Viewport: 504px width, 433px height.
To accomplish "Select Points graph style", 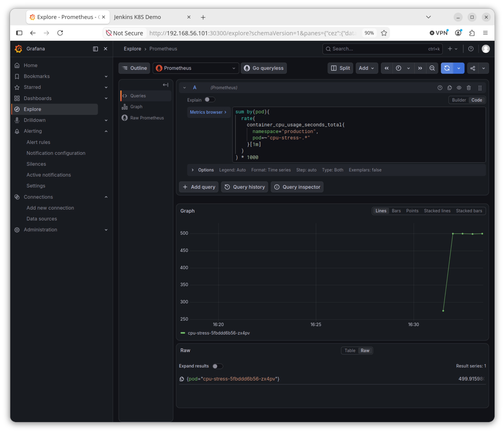I will 412,211.
